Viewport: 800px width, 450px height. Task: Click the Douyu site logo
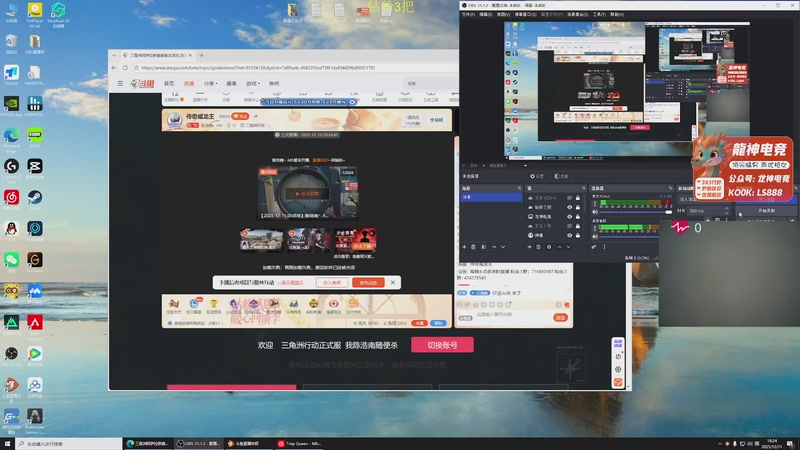click(x=142, y=83)
